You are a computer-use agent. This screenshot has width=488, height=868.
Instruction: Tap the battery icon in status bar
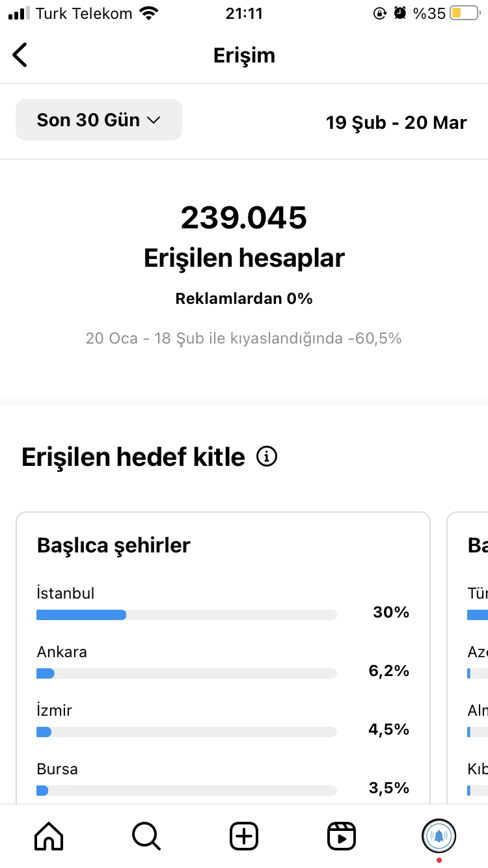(465, 13)
